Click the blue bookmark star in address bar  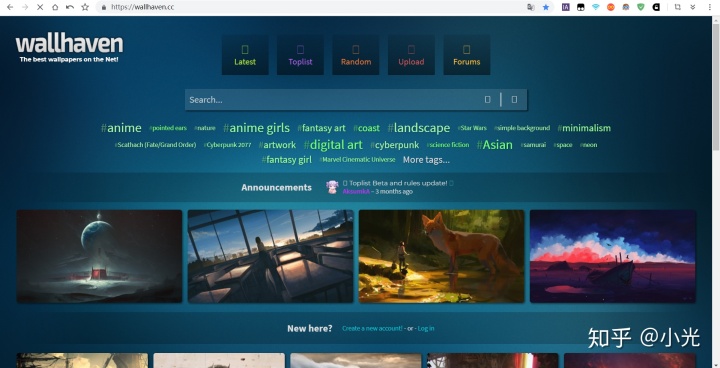546,7
